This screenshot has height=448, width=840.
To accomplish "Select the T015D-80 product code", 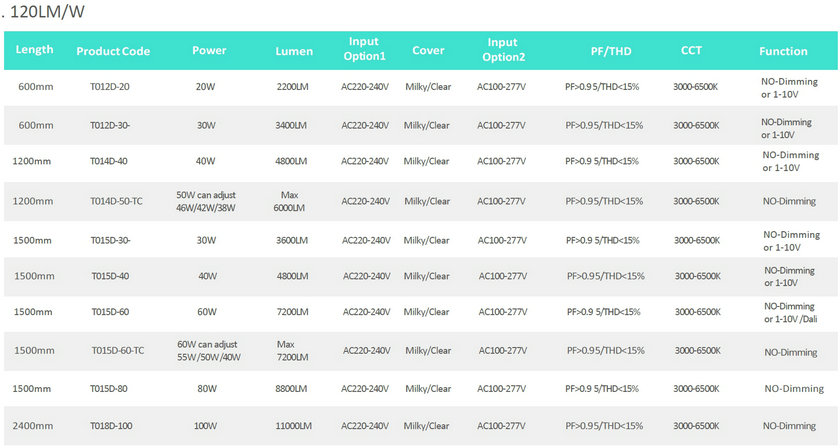I will coord(109,389).
